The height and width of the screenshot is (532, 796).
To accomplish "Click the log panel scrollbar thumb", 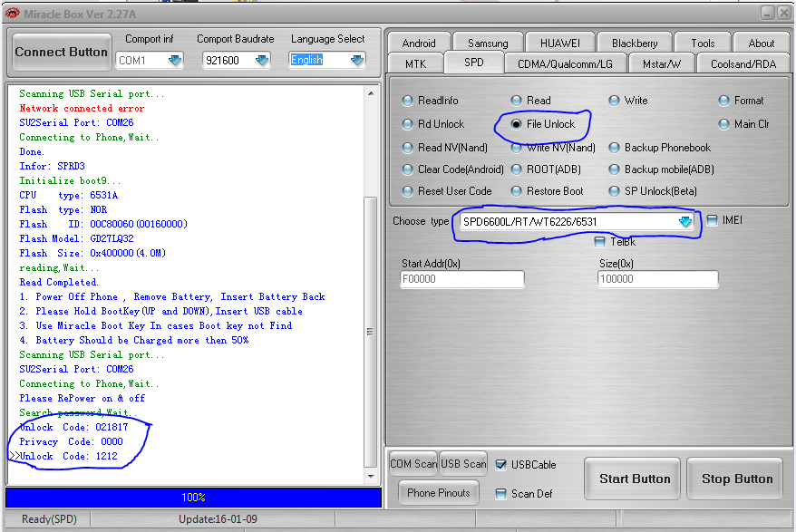I will pyautogui.click(x=371, y=332).
